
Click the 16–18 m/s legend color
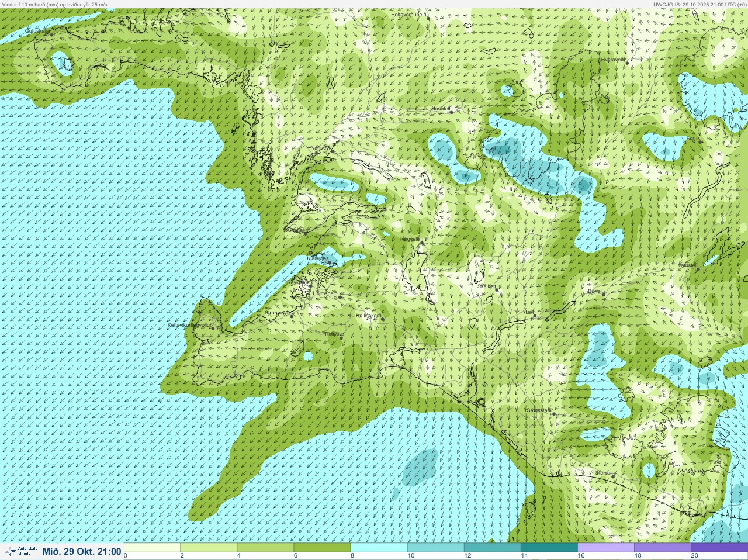(605, 548)
